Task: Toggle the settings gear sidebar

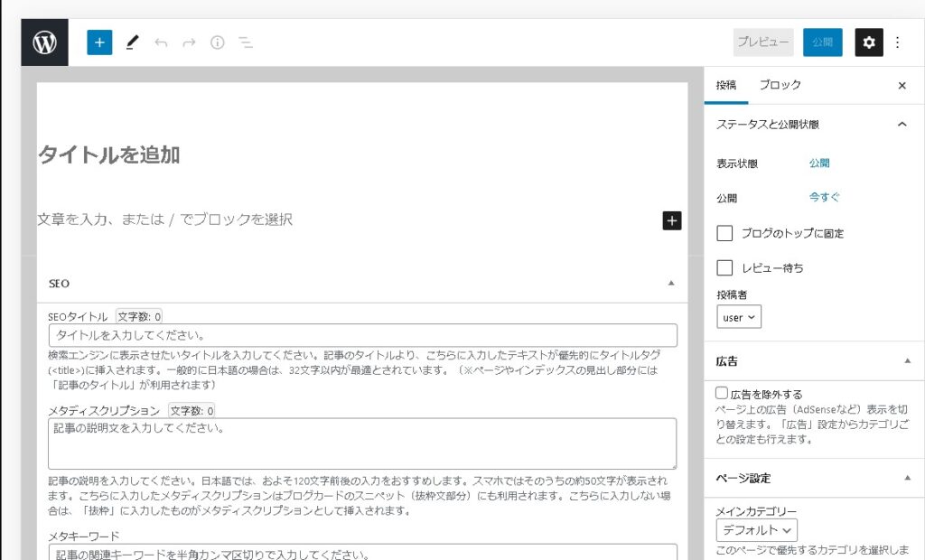Action: pyautogui.click(x=868, y=42)
